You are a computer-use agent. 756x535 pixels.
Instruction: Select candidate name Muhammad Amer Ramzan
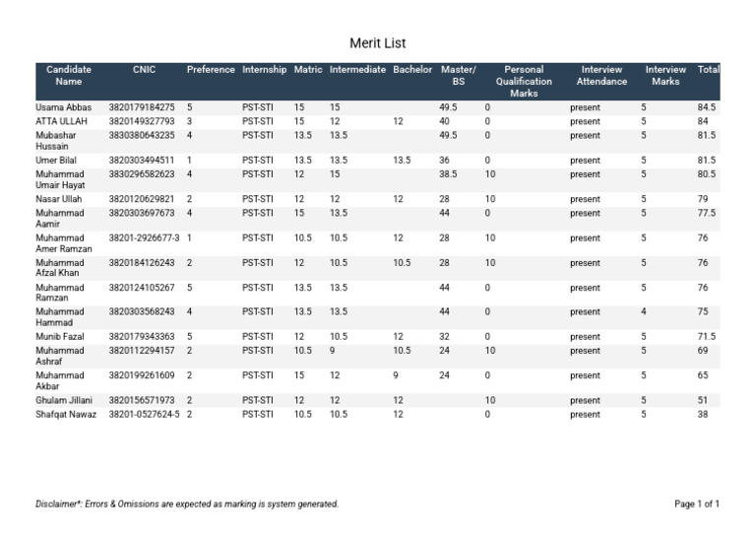pyautogui.click(x=64, y=243)
